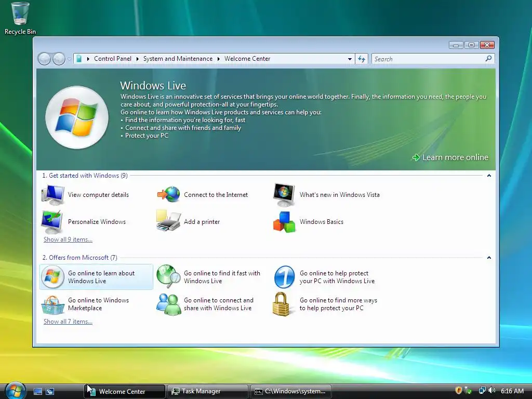
Task: Click the padlock icon for more protection ways
Action: [x=281, y=304]
